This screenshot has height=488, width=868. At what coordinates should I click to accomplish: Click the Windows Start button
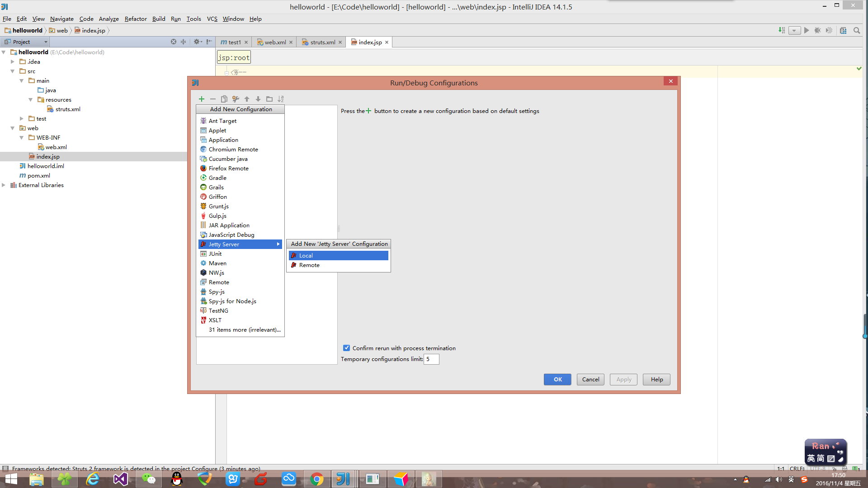tap(11, 479)
